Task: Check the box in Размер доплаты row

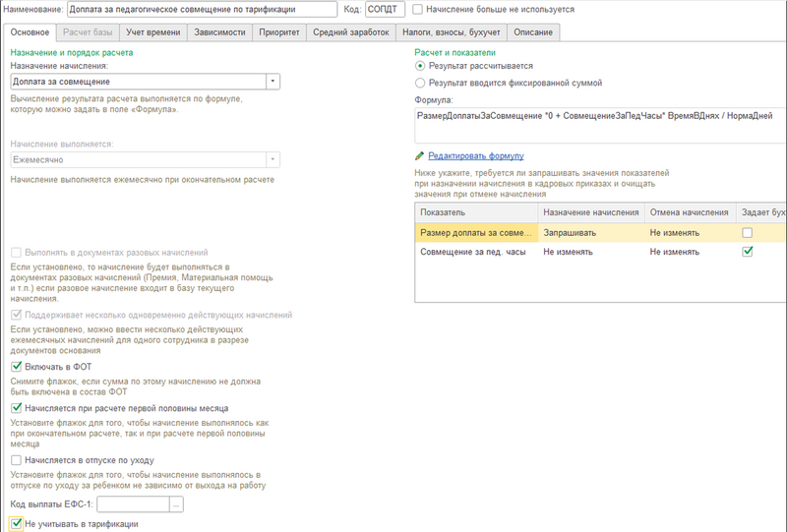Action: tap(748, 233)
